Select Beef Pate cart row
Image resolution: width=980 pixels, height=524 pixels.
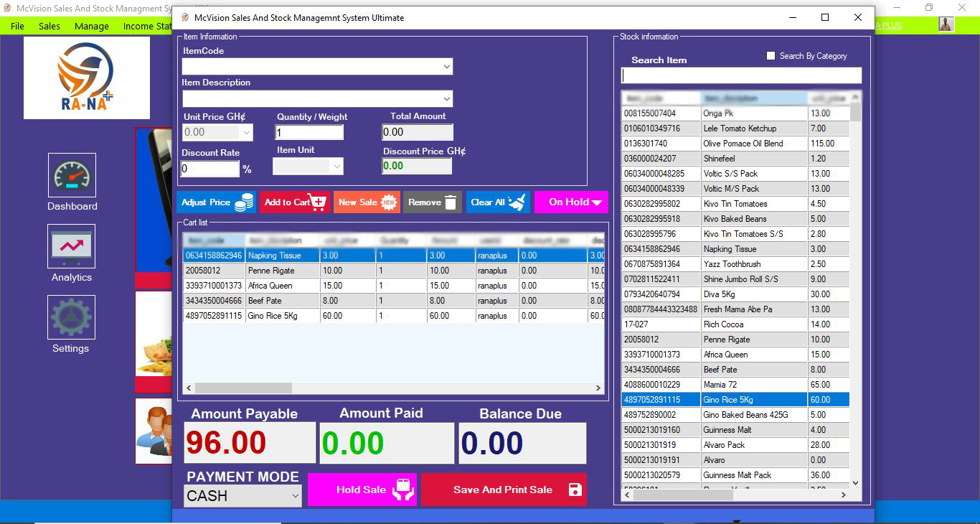393,301
